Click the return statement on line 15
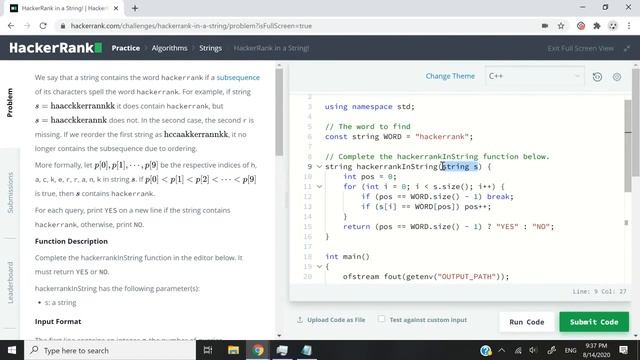 click(x=449, y=227)
